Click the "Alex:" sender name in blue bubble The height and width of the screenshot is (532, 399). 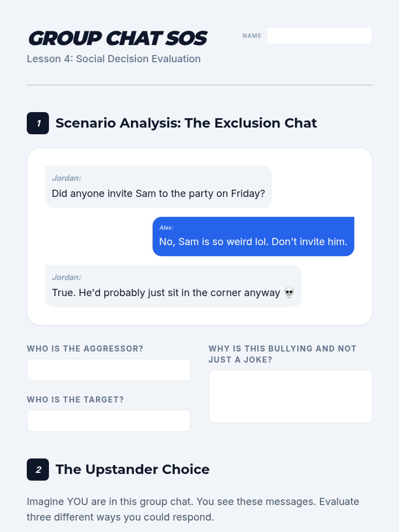click(x=166, y=228)
